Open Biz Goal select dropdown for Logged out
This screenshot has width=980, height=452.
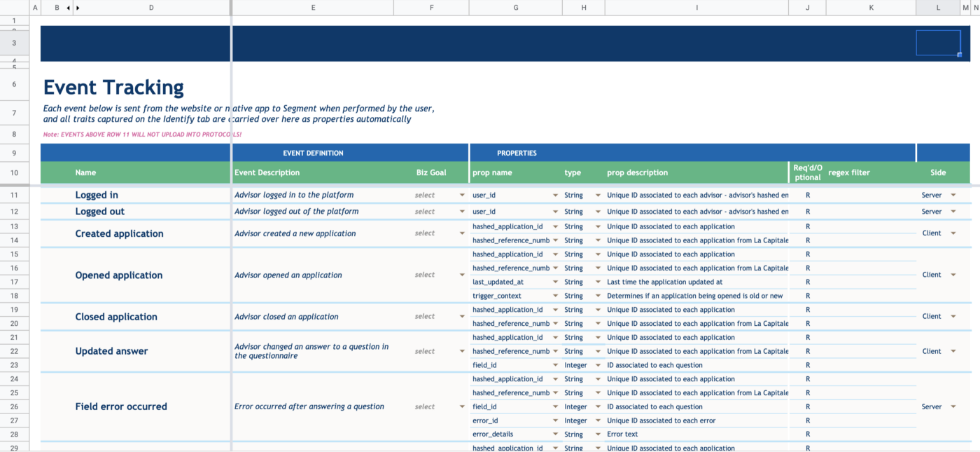[462, 212]
